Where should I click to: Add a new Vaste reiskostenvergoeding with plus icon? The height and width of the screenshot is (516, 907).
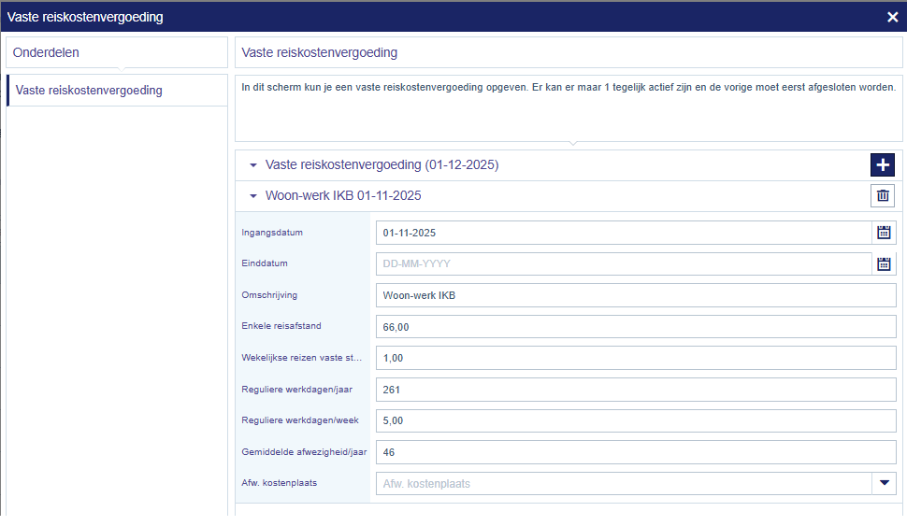tap(882, 165)
